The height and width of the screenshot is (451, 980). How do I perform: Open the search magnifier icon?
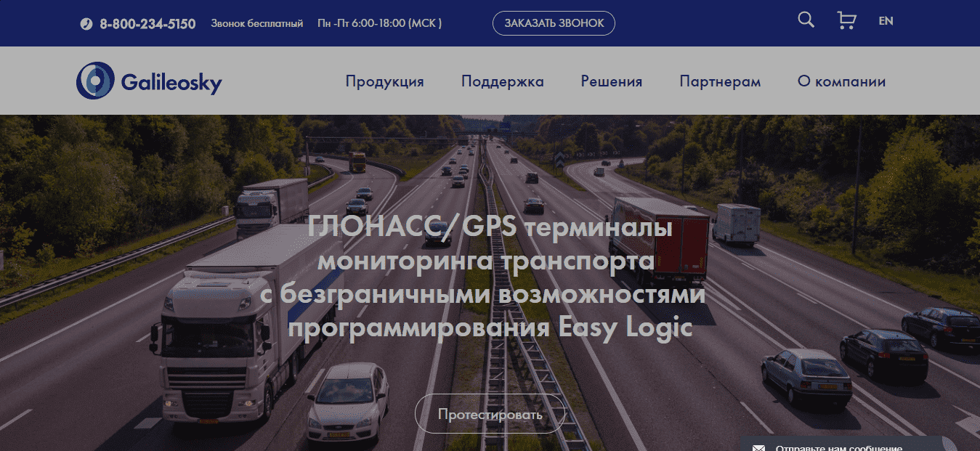pos(806,20)
